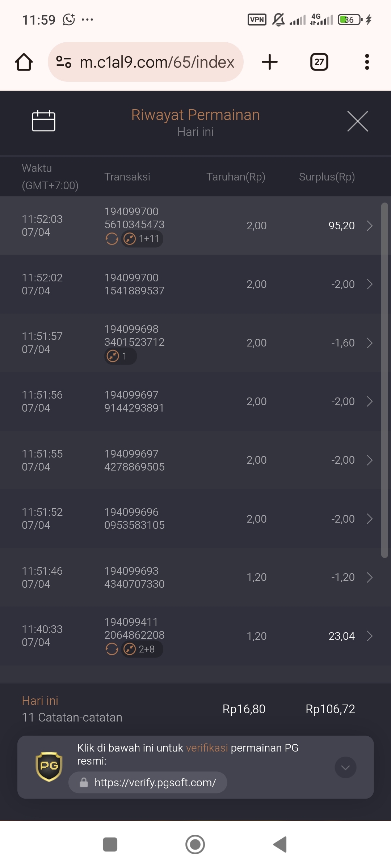
Task: Tap the m.c1al9.com address bar
Action: (146, 62)
